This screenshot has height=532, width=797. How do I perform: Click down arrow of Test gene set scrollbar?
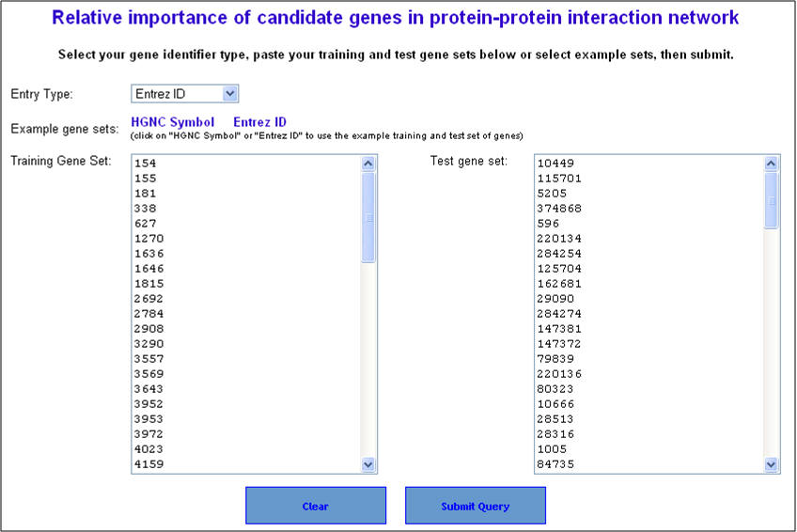pos(771,464)
